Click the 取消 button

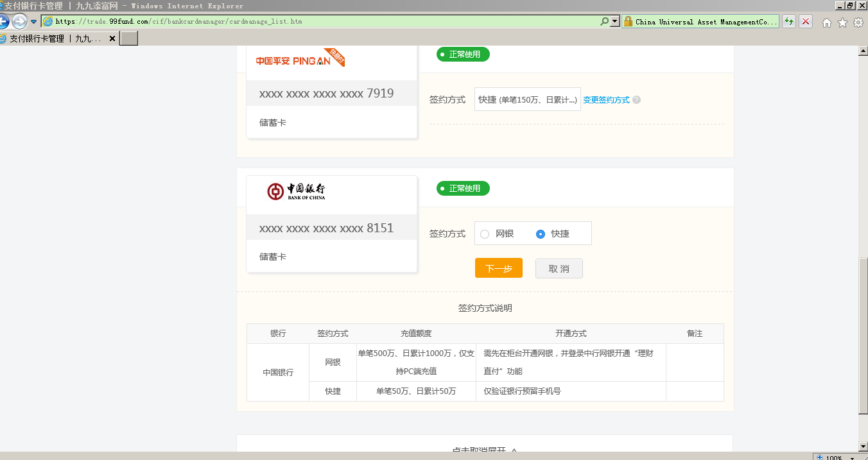[x=559, y=268]
